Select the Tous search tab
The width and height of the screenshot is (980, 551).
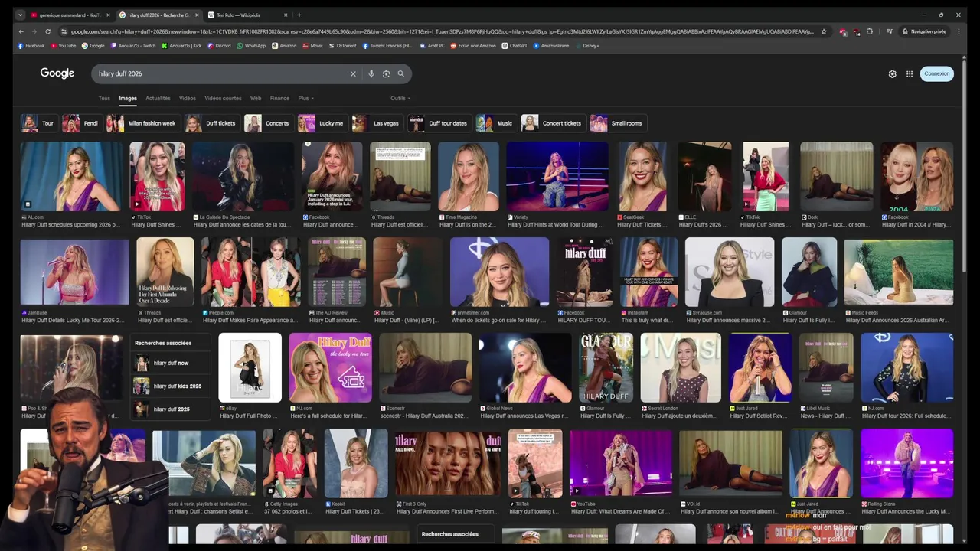coord(104,98)
